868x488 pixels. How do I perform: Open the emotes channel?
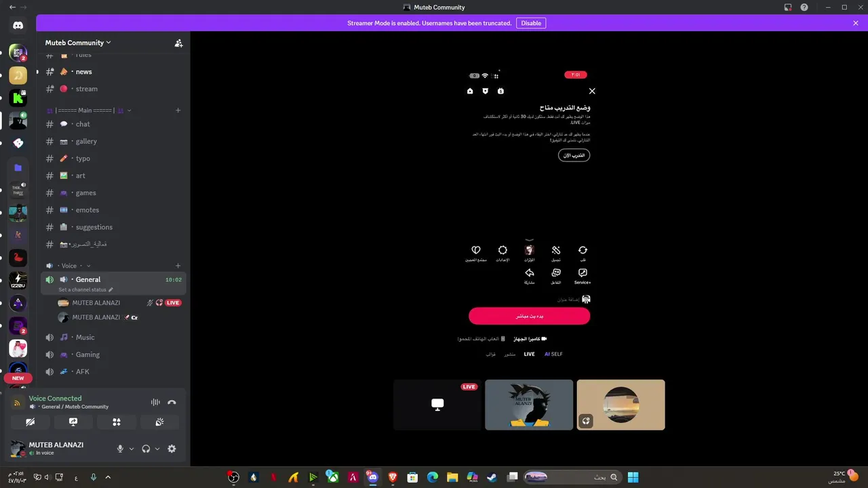point(113,210)
